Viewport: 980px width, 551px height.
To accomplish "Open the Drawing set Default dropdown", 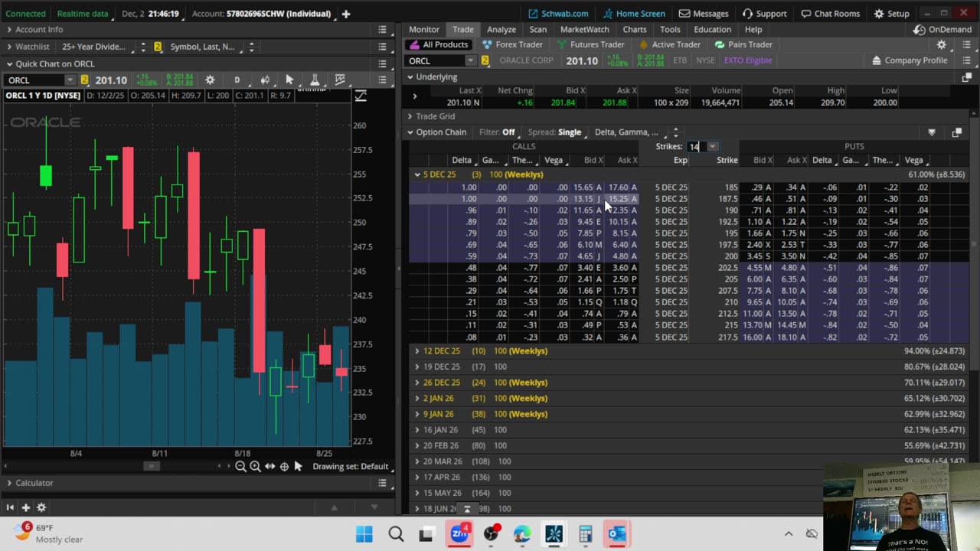I will point(351,466).
